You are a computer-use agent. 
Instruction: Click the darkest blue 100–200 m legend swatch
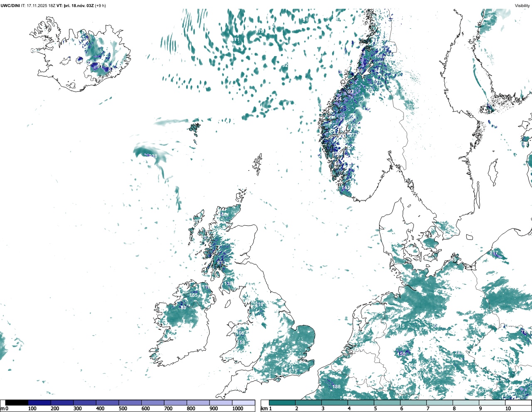pos(39,402)
